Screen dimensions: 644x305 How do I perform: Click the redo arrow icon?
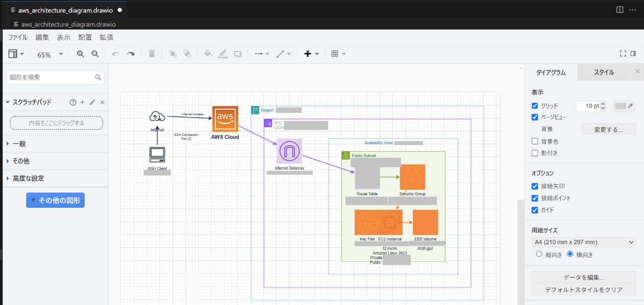(x=131, y=54)
